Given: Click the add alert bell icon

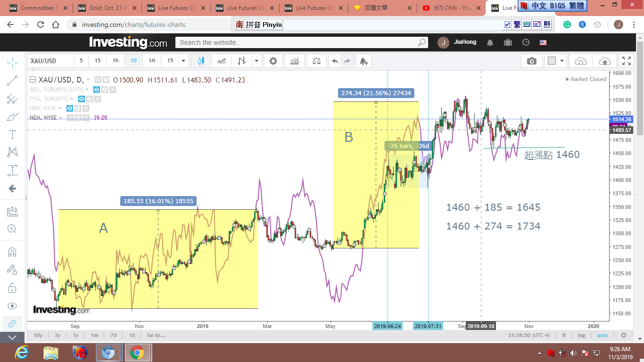Looking at the screenshot, I should click(363, 61).
